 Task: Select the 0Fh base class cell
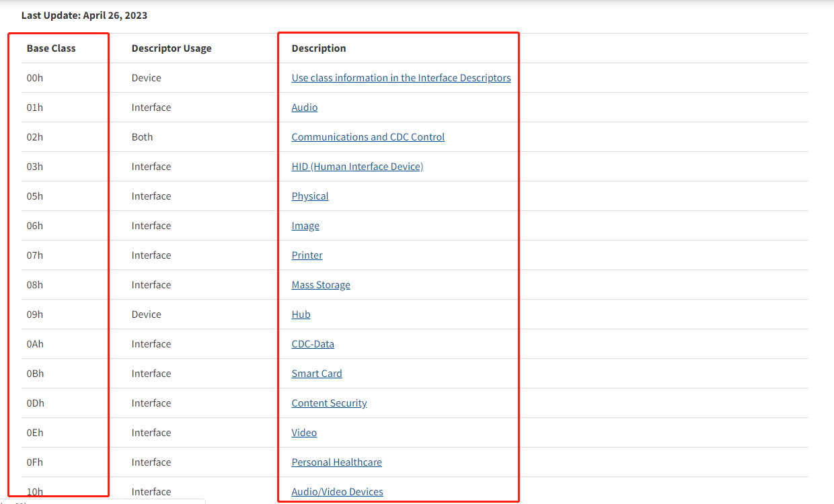(35, 462)
